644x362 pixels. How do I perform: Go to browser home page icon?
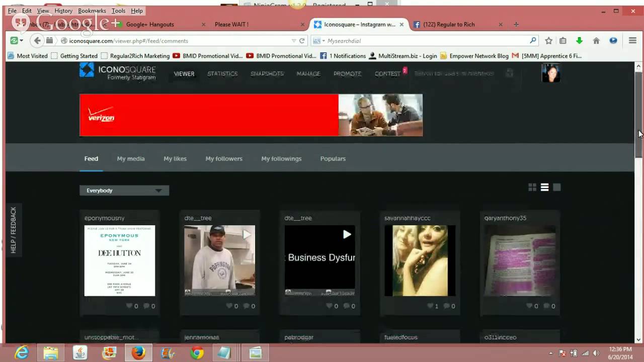point(596,41)
